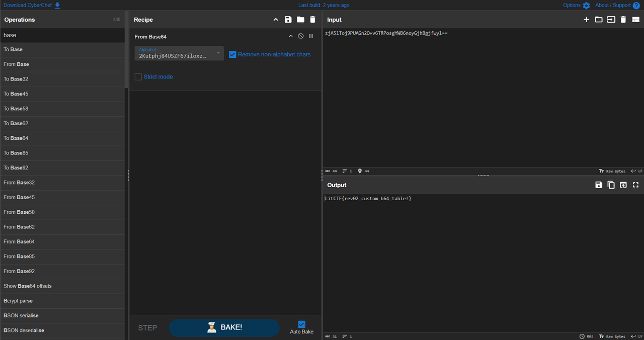
Task: Copy raw output to clipboard icon
Action: [611, 185]
